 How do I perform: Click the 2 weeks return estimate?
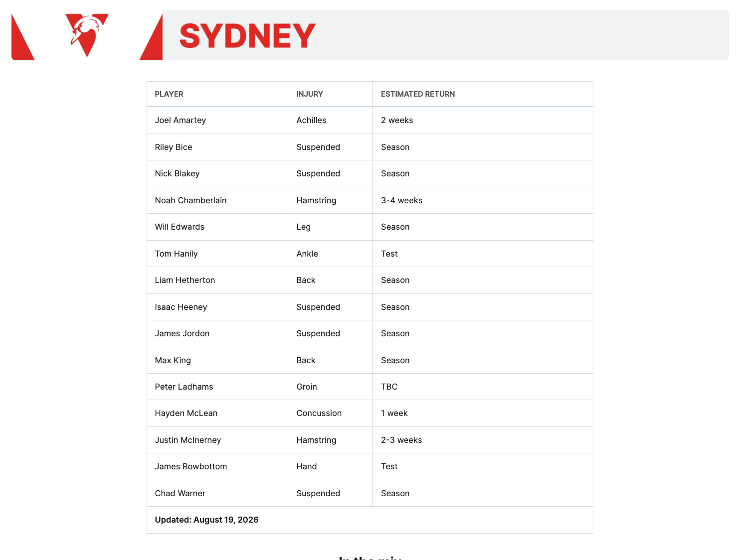click(x=397, y=121)
